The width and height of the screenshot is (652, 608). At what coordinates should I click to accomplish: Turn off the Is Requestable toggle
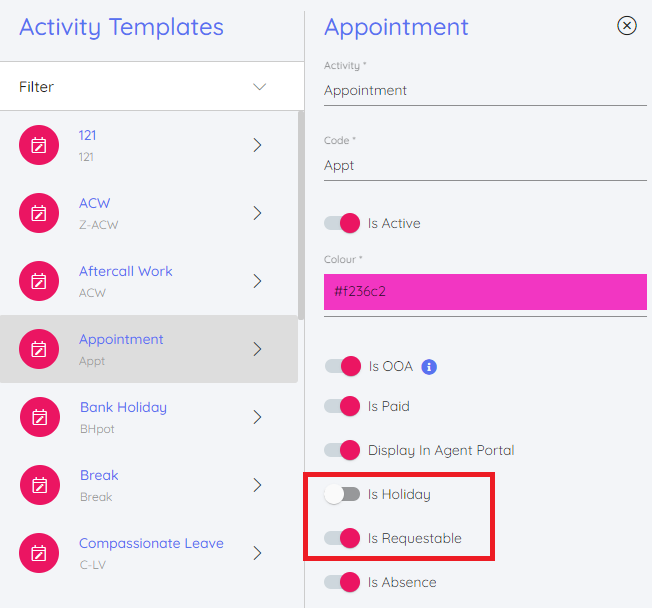click(x=342, y=538)
